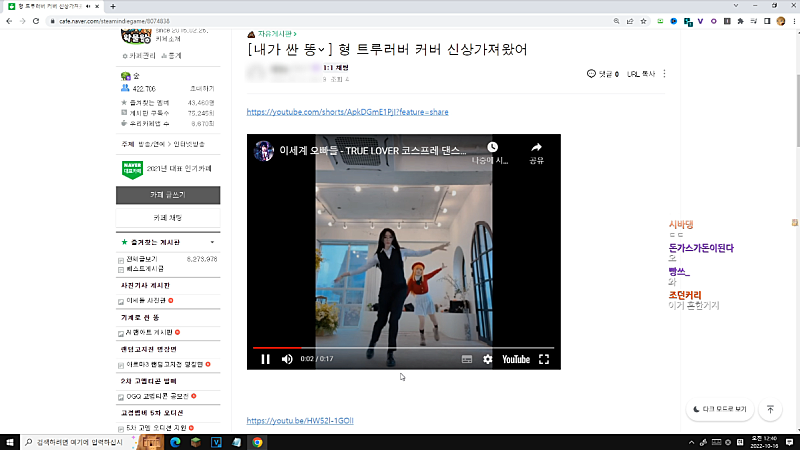Enter fullscreen mode on the video
Viewport: 800px width, 450px height.
pyautogui.click(x=545, y=359)
